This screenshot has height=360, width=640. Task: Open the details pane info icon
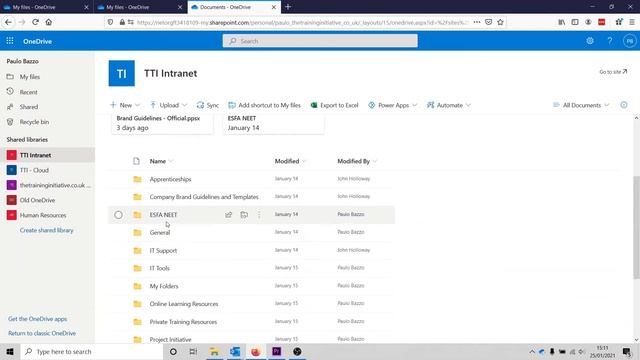tap(624, 105)
